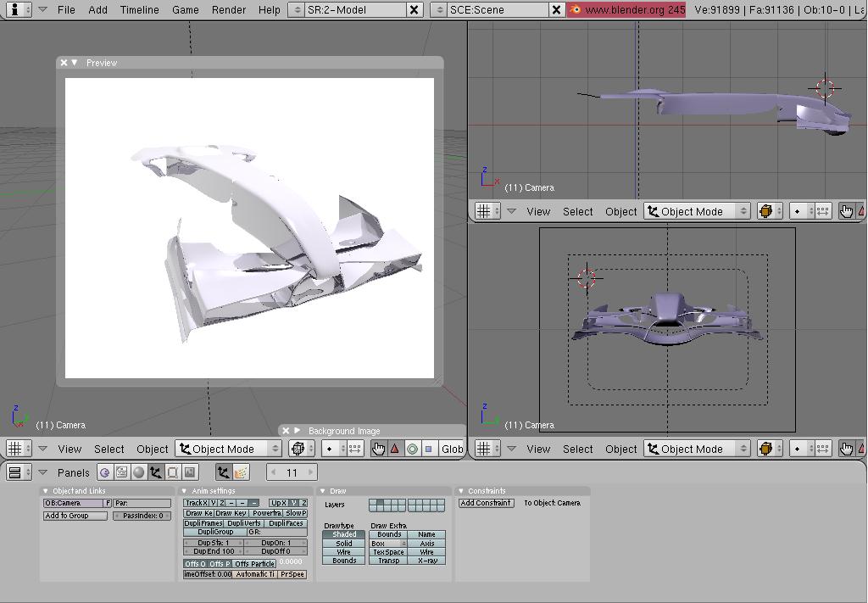Select the rotate manipulator ring icon
Viewport: 868px width, 603px height.
click(412, 449)
